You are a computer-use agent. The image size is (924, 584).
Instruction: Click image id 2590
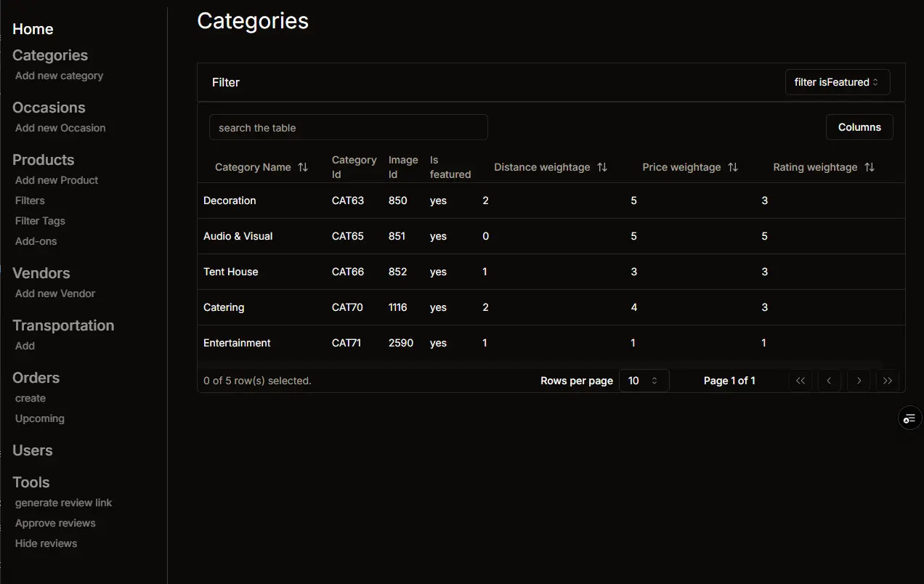coord(401,343)
